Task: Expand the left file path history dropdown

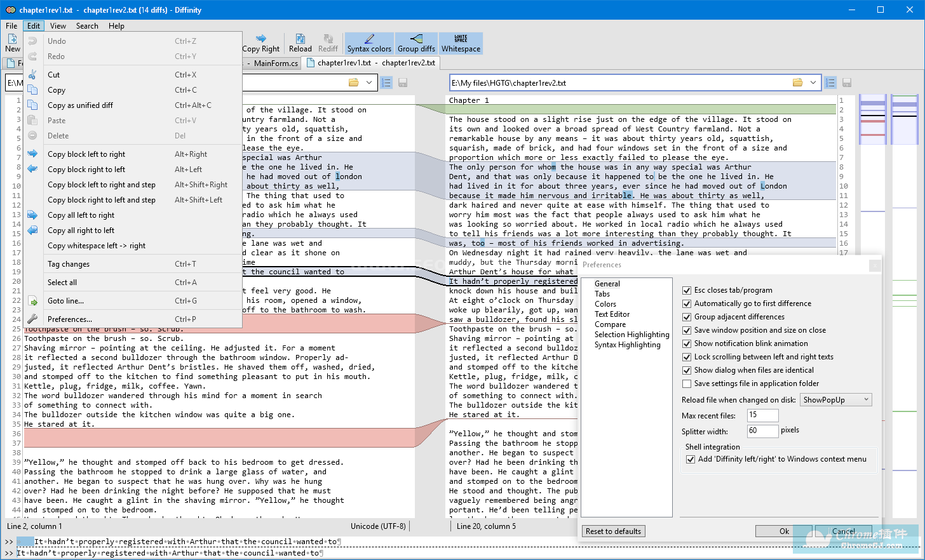Action: tap(369, 83)
